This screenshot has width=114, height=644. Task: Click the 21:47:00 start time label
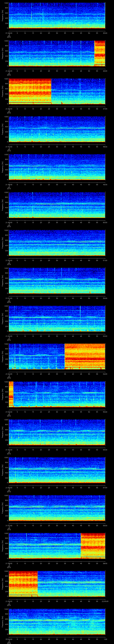[9, 147]
